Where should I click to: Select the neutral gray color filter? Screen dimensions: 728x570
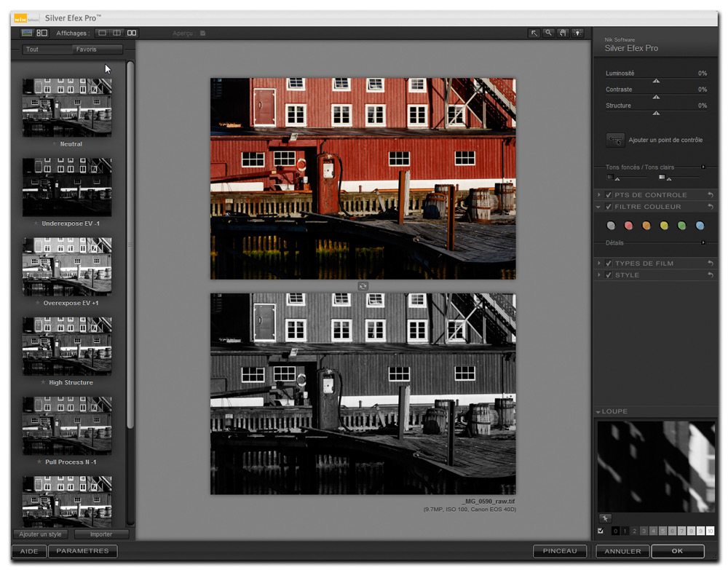tap(611, 226)
